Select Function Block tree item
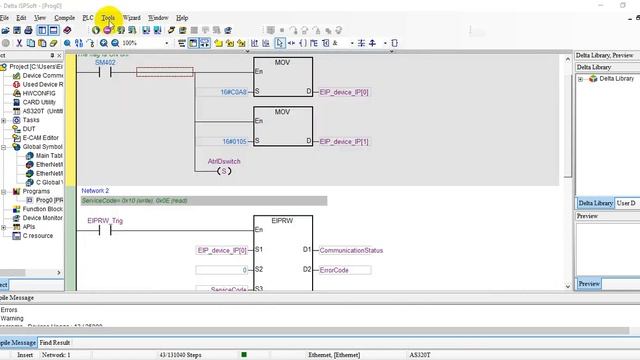640x360 pixels. click(x=42, y=209)
